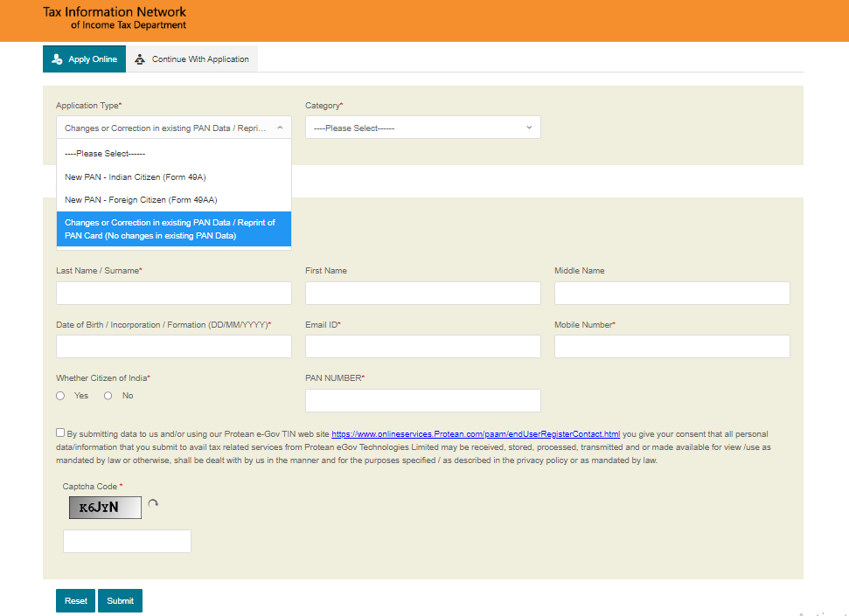Select Changes or Correction in existing PAN option

tap(173, 229)
